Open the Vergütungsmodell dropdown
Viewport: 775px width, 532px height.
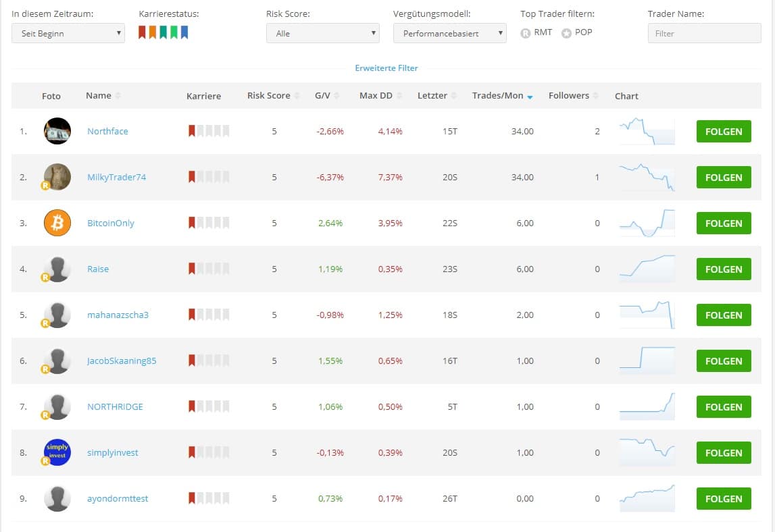click(449, 33)
